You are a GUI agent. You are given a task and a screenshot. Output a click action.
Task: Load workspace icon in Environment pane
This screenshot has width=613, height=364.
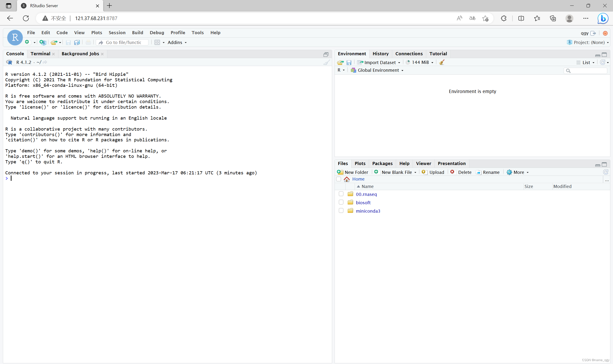coord(341,63)
